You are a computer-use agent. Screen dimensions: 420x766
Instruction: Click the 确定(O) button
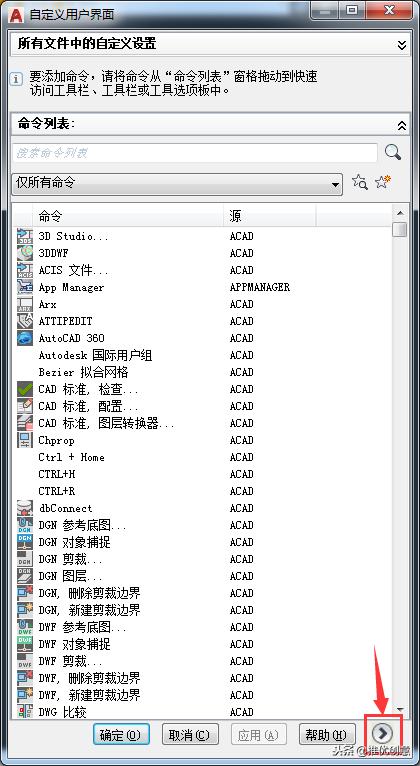[121, 735]
